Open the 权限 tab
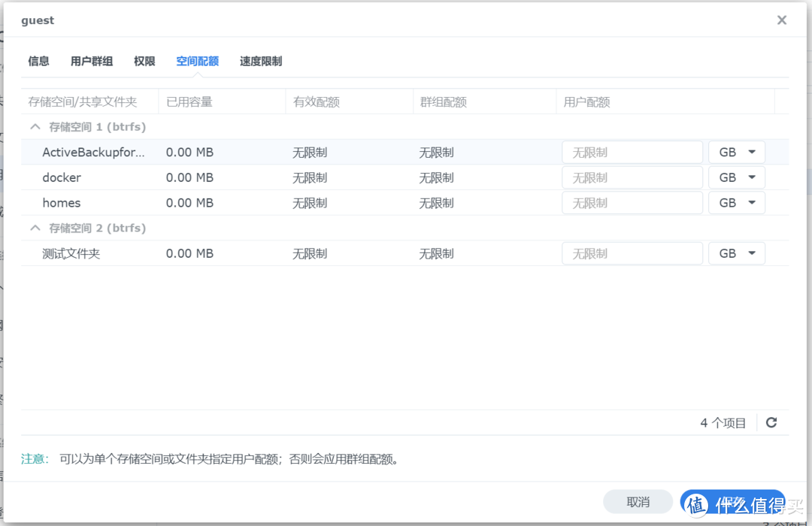This screenshot has height=526, width=812. tap(144, 61)
